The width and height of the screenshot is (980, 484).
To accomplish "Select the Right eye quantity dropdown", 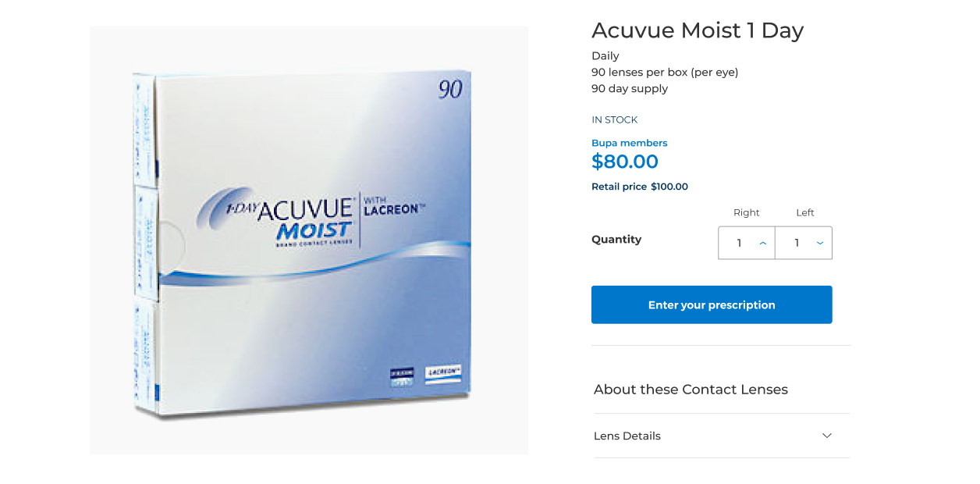I will coord(747,243).
